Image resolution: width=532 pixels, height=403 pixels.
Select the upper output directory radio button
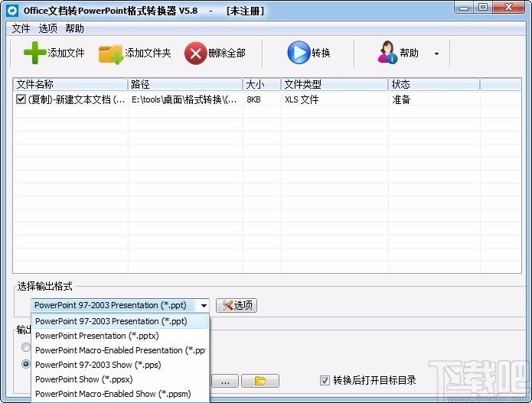point(26,347)
